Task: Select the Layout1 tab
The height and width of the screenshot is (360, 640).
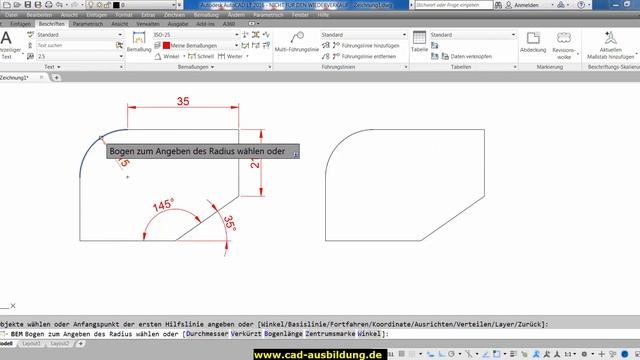Action: [x=31, y=344]
